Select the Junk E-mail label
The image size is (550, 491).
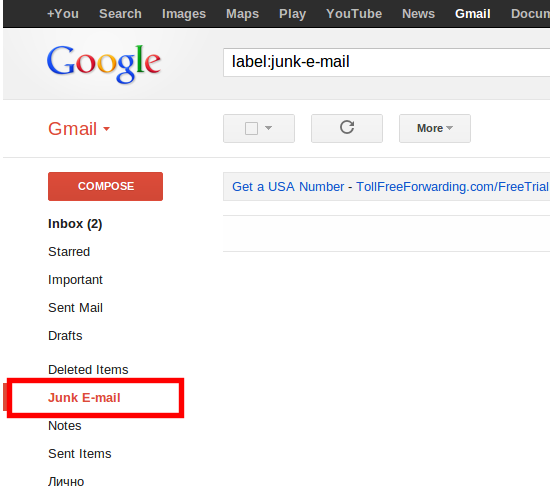point(84,398)
